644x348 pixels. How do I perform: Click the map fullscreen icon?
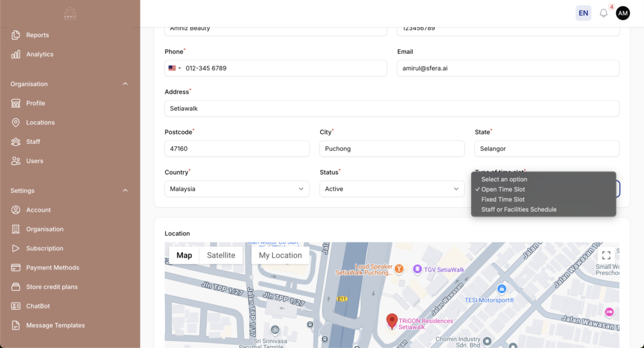[x=606, y=255]
